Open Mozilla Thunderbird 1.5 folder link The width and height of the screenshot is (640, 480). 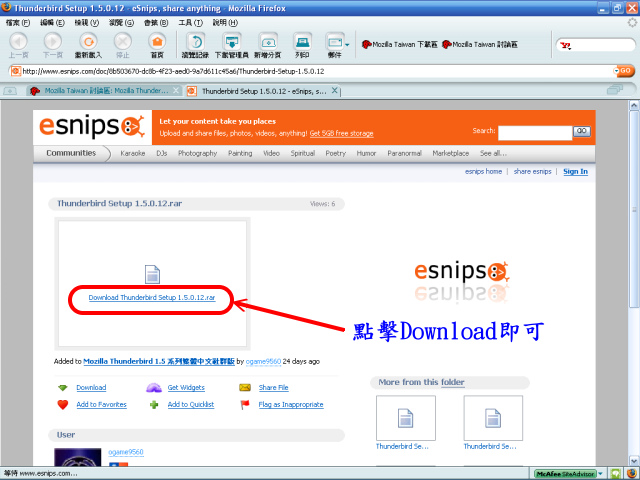[159, 361]
